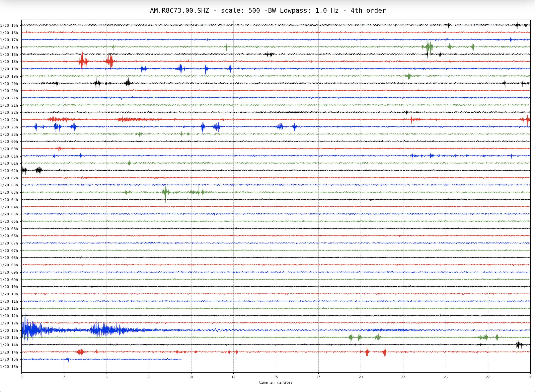The image size is (536, 392).
Task: Select the x-axis tick label 0
Action: [22, 377]
